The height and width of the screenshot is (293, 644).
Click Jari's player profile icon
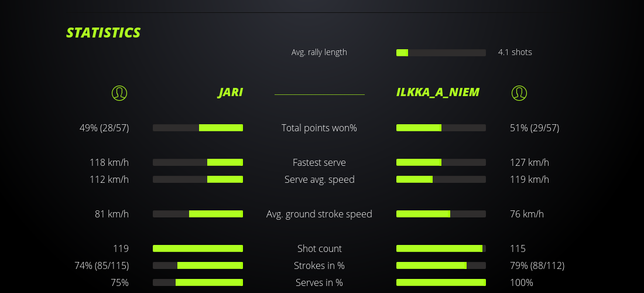[x=119, y=93]
